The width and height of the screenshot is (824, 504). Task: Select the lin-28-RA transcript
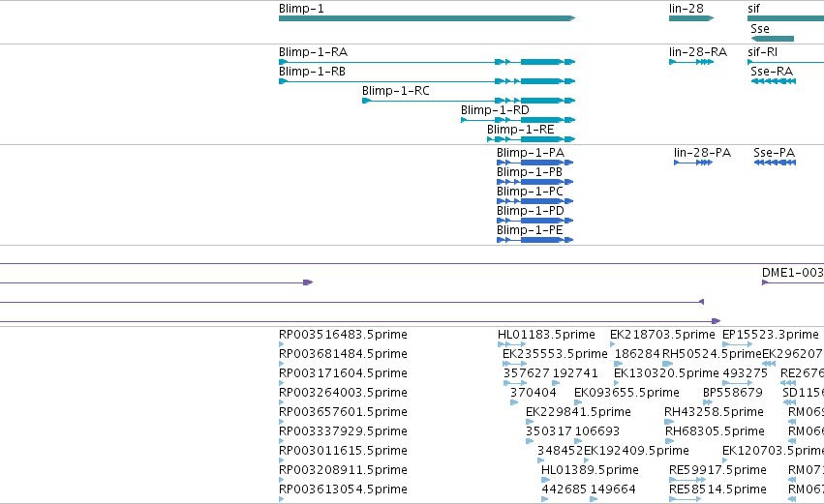pyautogui.click(x=691, y=62)
